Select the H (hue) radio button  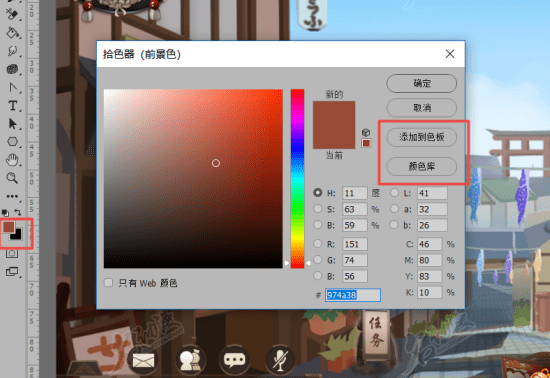tap(317, 193)
